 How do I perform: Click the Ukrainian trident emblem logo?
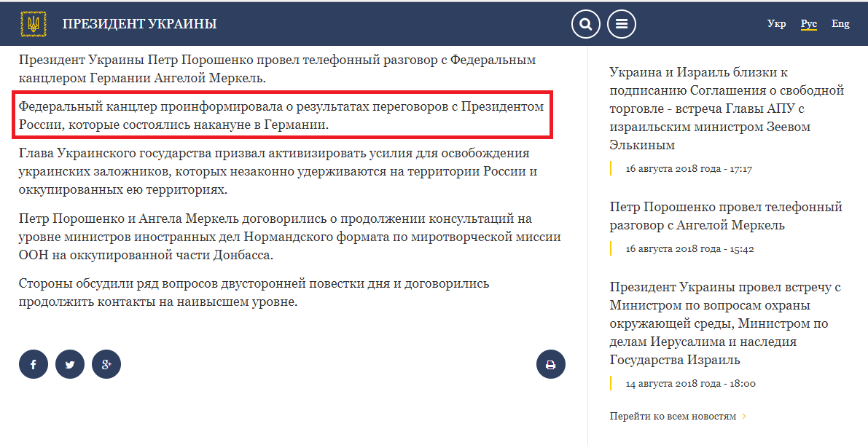coord(34,24)
